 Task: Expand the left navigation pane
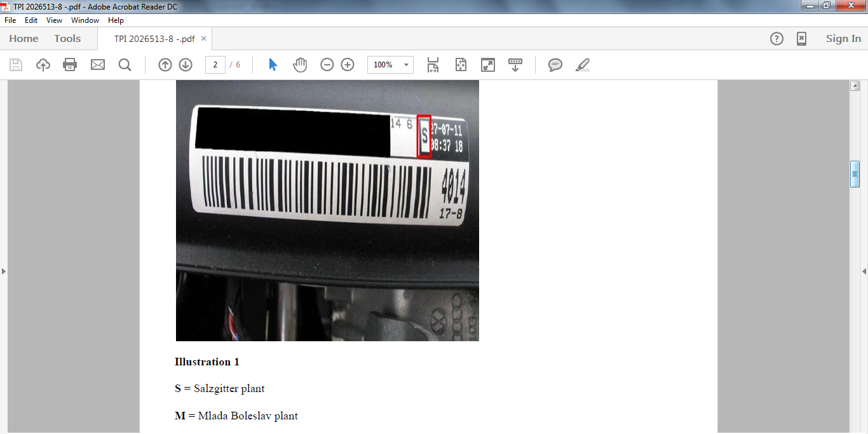click(3, 271)
